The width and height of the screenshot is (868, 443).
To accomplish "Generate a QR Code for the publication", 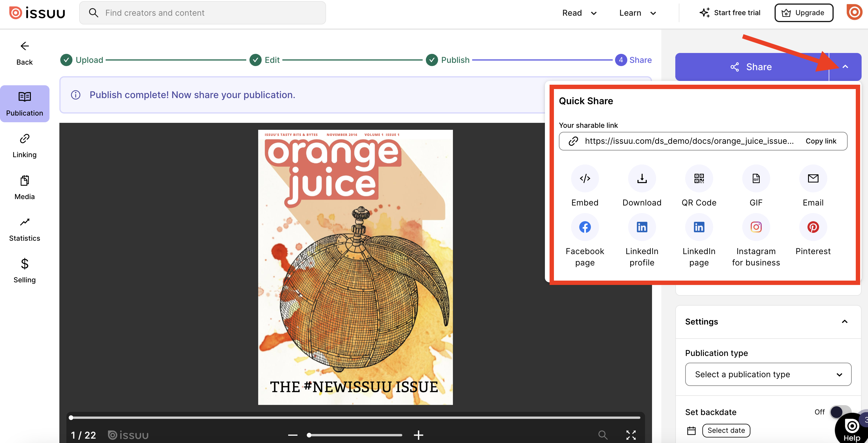I will click(699, 178).
